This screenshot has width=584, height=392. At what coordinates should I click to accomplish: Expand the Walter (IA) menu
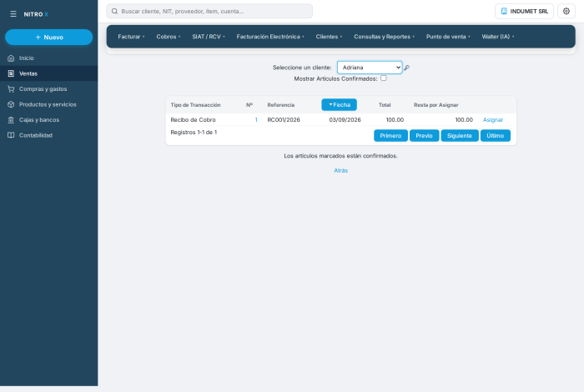(497, 37)
